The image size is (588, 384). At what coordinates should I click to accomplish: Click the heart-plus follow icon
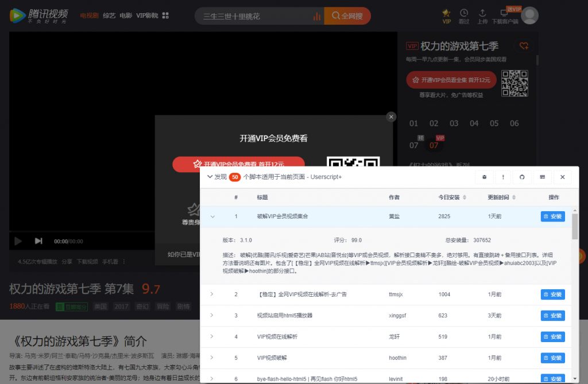pyautogui.click(x=524, y=46)
